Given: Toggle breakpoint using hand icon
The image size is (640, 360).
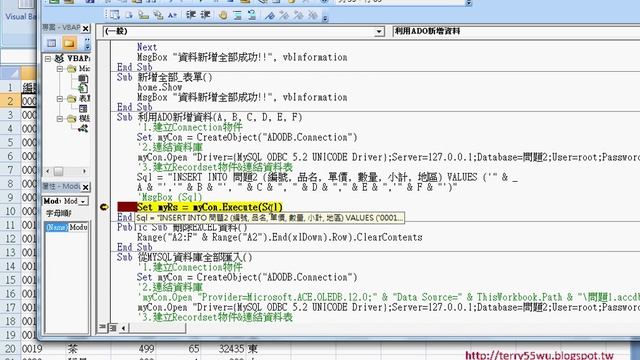Looking at the screenshot, I should point(223,15).
